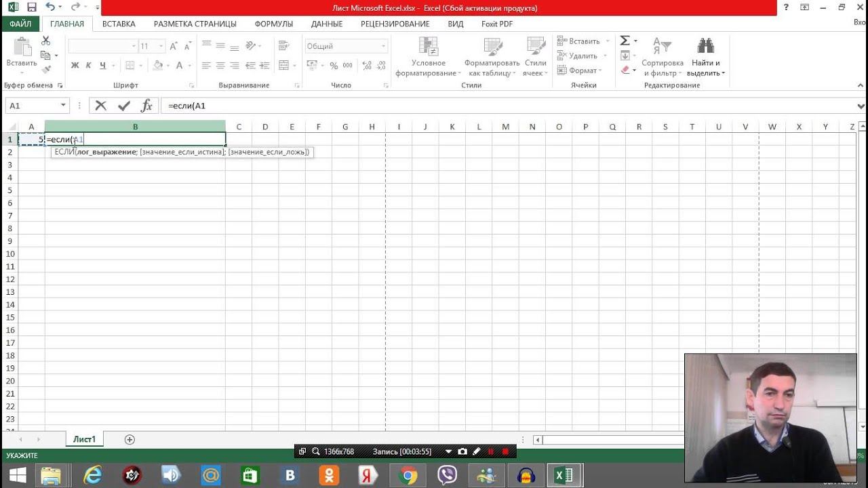Stop the screen recording with the red square
This screenshot has height=488, width=868.
(x=505, y=451)
